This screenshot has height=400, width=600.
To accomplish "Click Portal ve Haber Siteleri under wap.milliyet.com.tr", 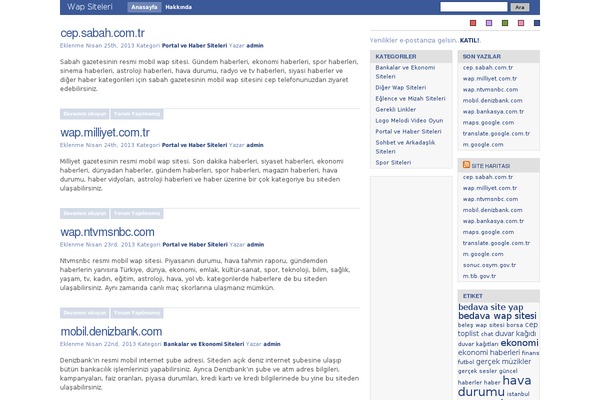I will click(194, 145).
